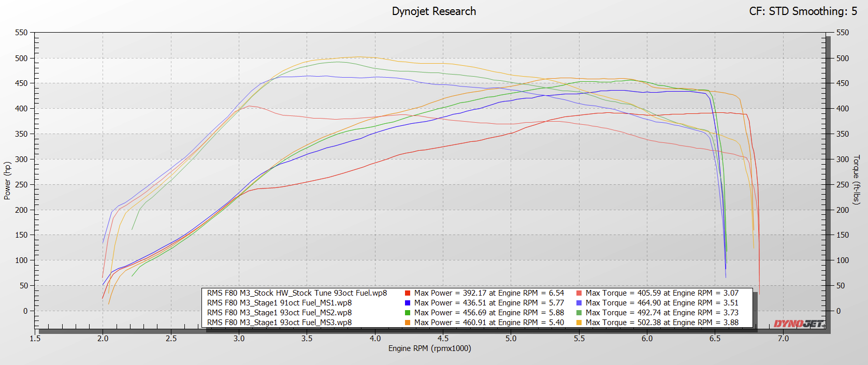Click the x-axis tick label 6.5

pyautogui.click(x=715, y=339)
